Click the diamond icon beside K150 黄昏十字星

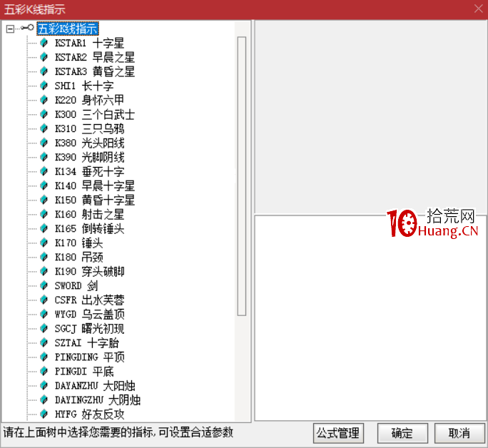point(44,200)
